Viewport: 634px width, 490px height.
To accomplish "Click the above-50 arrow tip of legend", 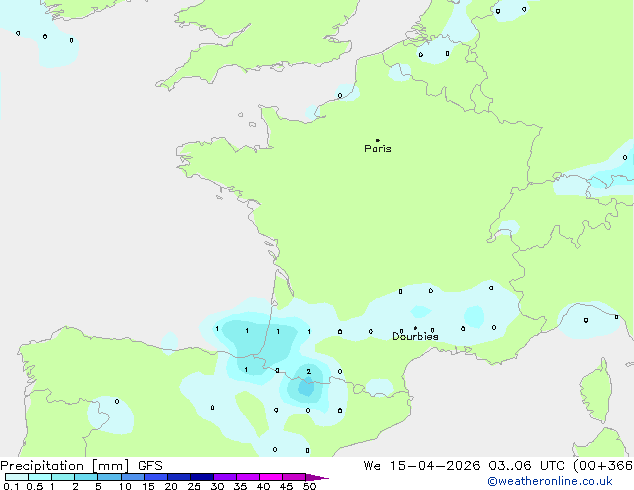I will tap(317, 477).
